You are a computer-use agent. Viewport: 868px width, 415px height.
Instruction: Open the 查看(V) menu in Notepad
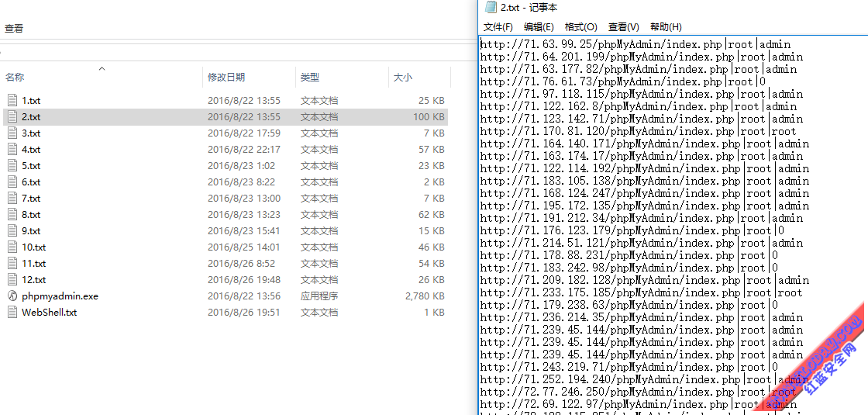coord(623,27)
